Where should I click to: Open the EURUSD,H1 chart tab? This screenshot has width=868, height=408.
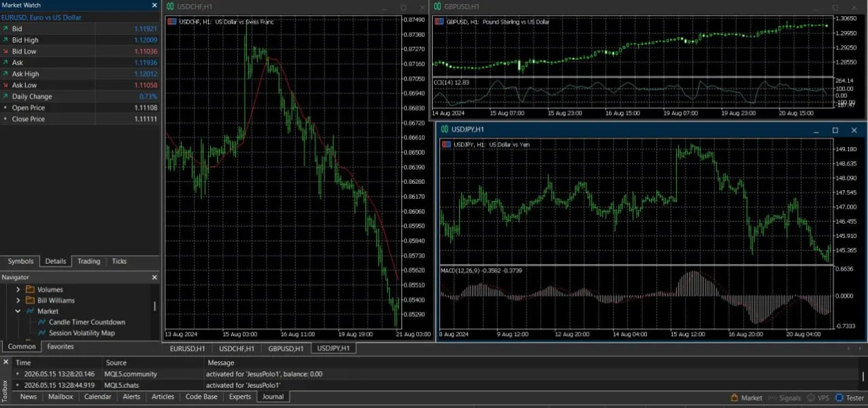pyautogui.click(x=187, y=348)
